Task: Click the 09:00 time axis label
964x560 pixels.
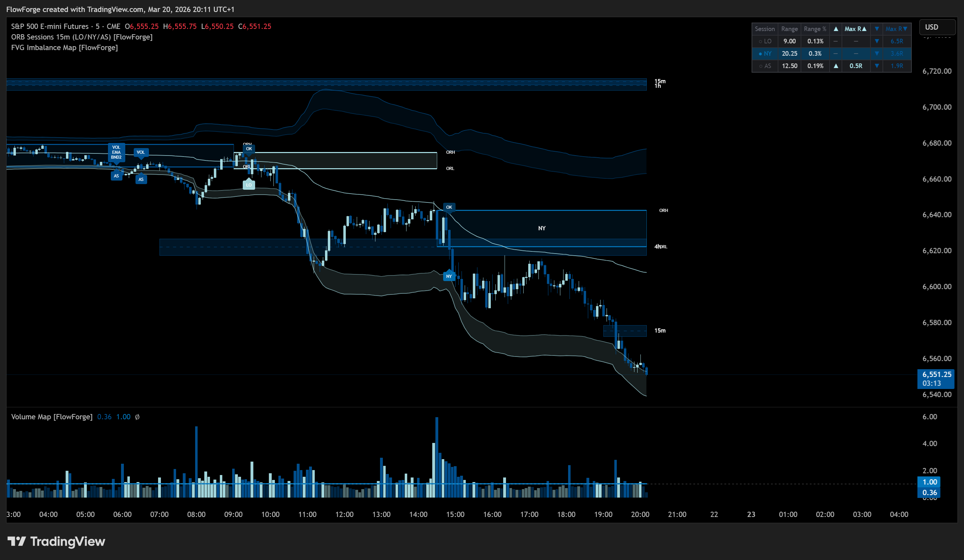Action: tap(233, 515)
